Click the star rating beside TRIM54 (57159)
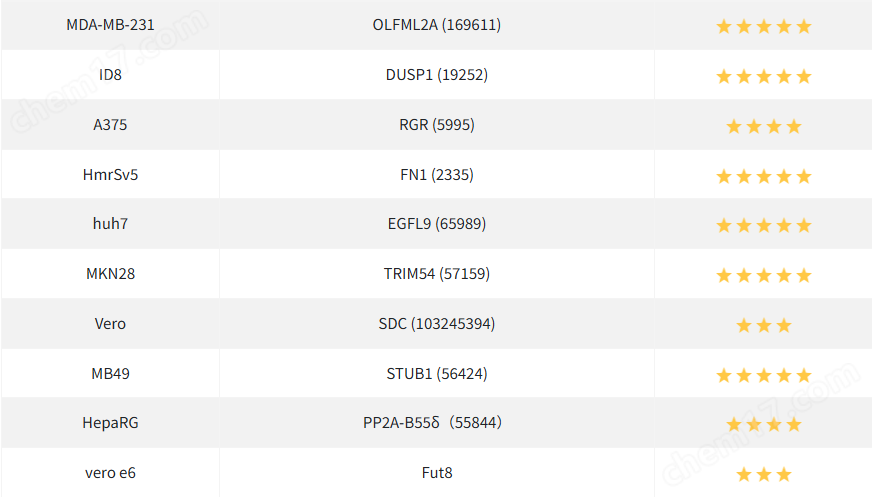 pos(763,275)
